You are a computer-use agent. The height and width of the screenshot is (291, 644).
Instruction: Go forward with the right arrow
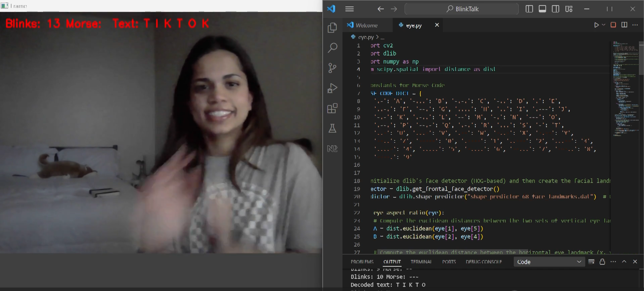394,9
